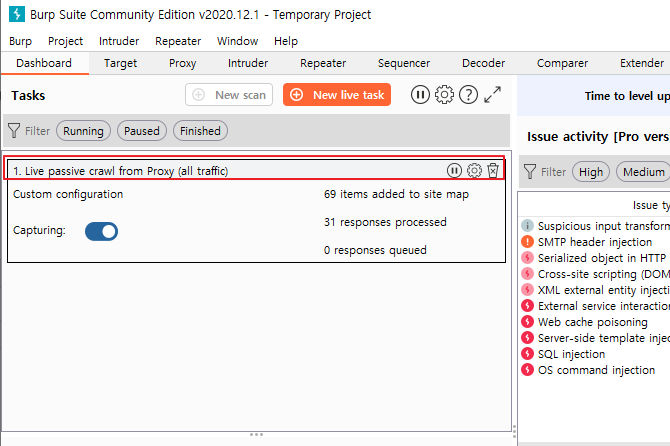Click the severity icon beside Serialized object in HTTP
The image size is (670, 446).
point(527,258)
